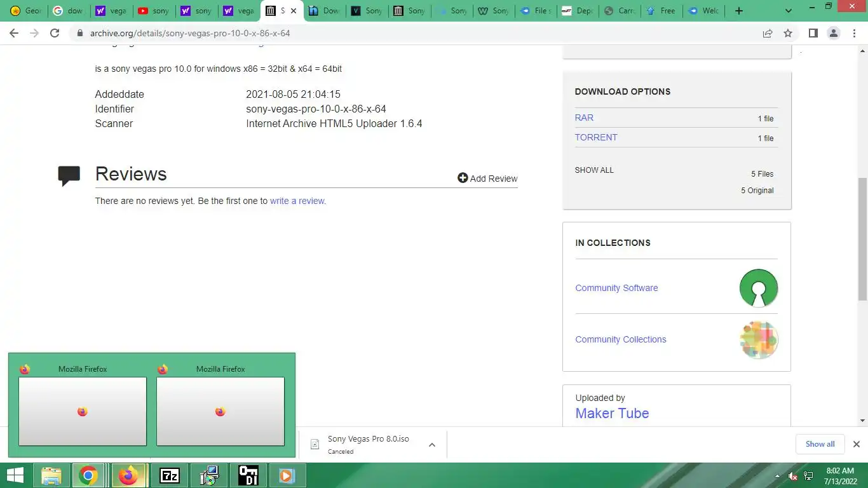This screenshot has height=488, width=868.
Task: Open uploader Maker Tube's profile
Action: click(612, 413)
